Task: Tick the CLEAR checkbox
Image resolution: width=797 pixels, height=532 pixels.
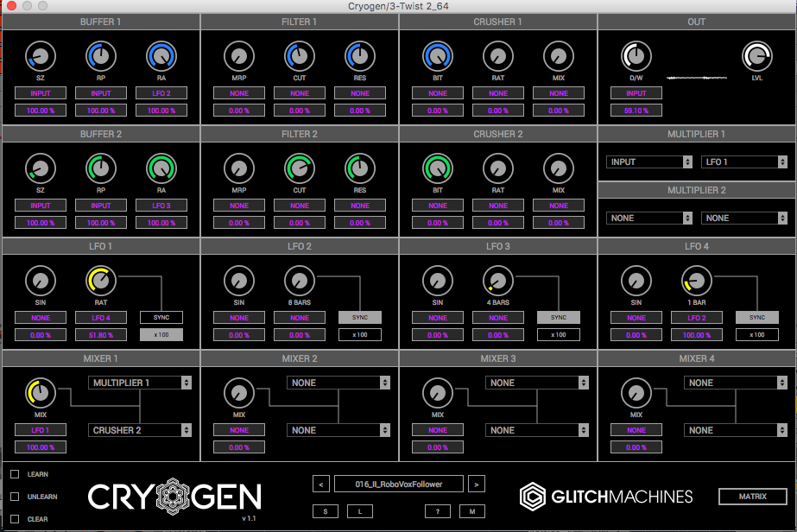Action: pyautogui.click(x=15, y=519)
